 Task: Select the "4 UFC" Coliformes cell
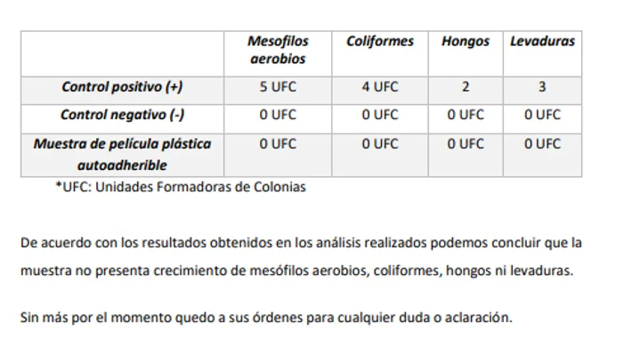[380, 87]
